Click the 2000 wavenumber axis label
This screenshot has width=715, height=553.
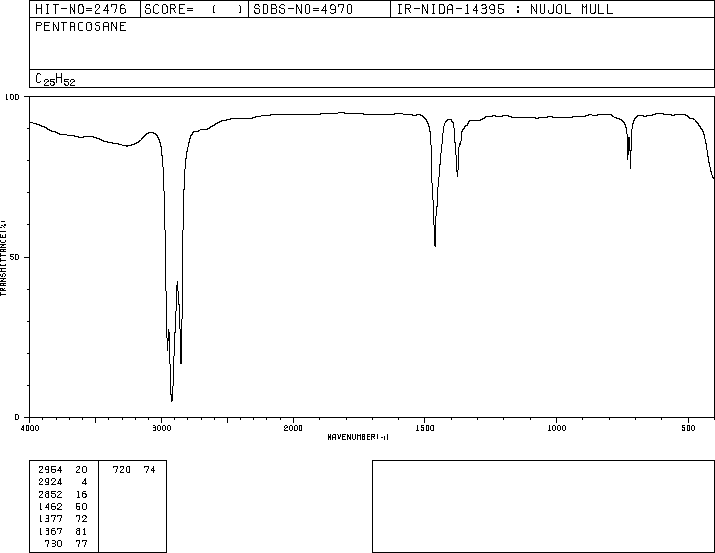point(293,428)
